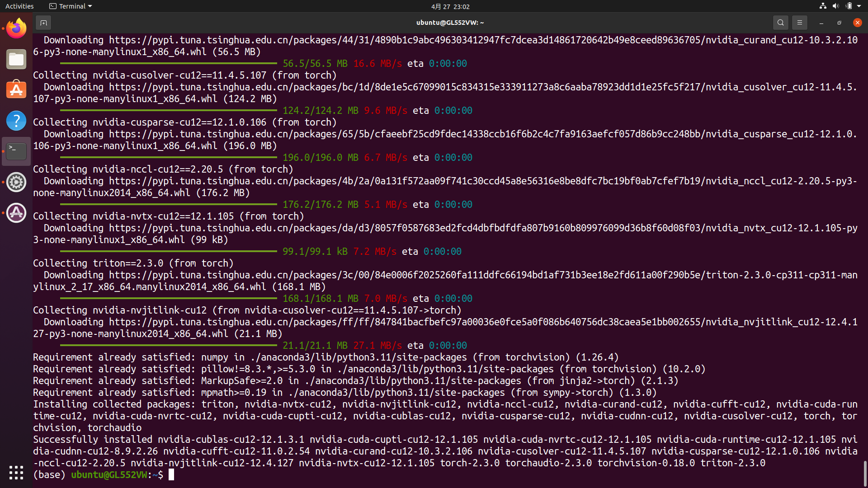Click the triton-2.3.0 package URL link
The width and height of the screenshot is (868, 488).
[x=407, y=275]
